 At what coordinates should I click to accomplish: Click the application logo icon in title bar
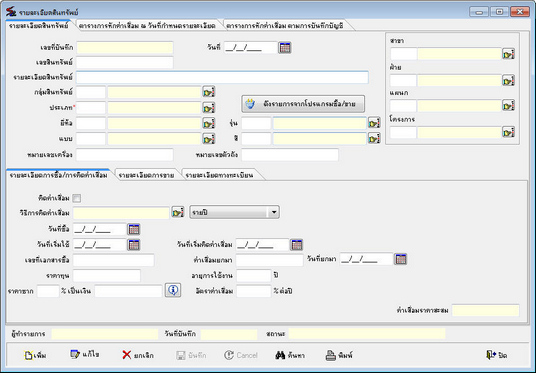click(11, 12)
